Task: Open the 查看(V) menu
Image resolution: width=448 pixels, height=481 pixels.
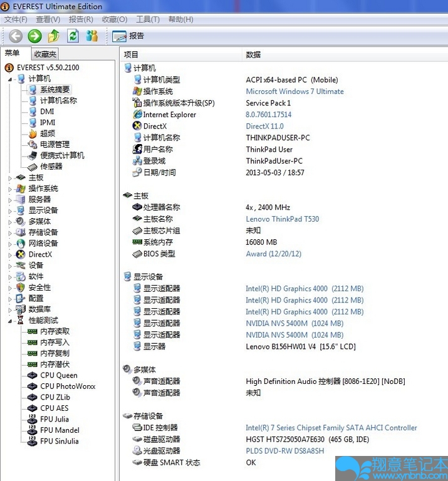Action: coord(48,19)
